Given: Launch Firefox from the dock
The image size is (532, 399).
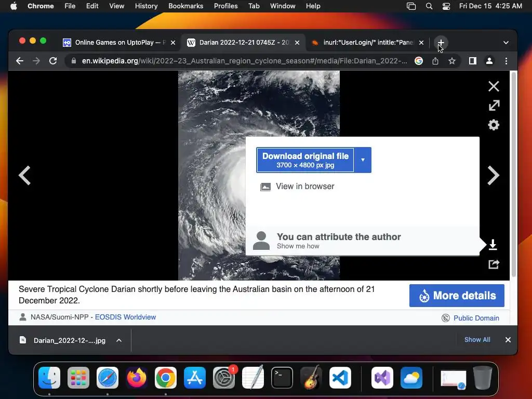Looking at the screenshot, I should tap(137, 378).
